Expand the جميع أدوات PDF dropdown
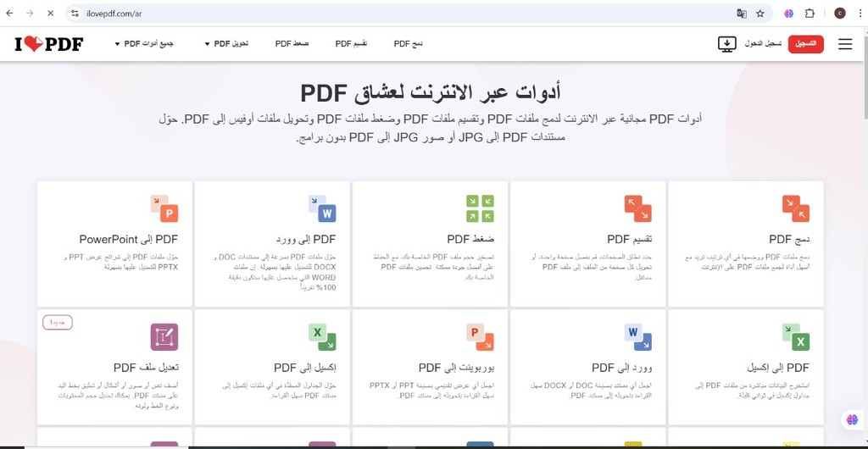Screen dimensions: 868x449 click(x=144, y=44)
